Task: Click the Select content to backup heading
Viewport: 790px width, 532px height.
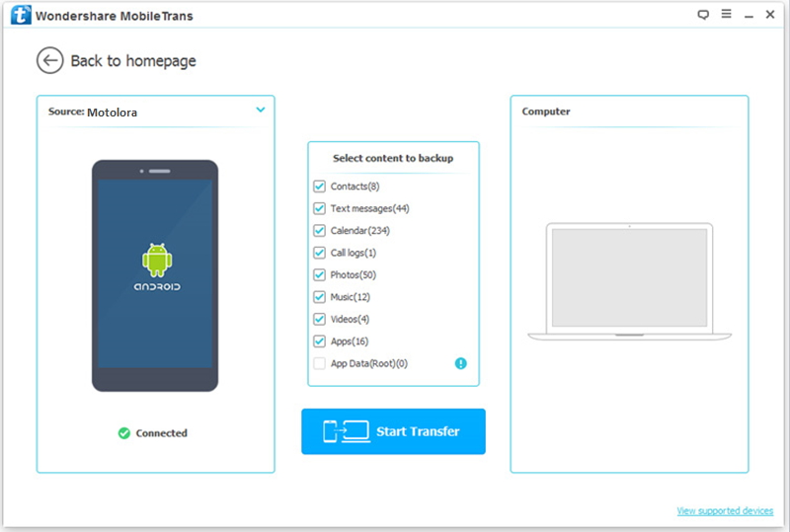Action: [393, 158]
